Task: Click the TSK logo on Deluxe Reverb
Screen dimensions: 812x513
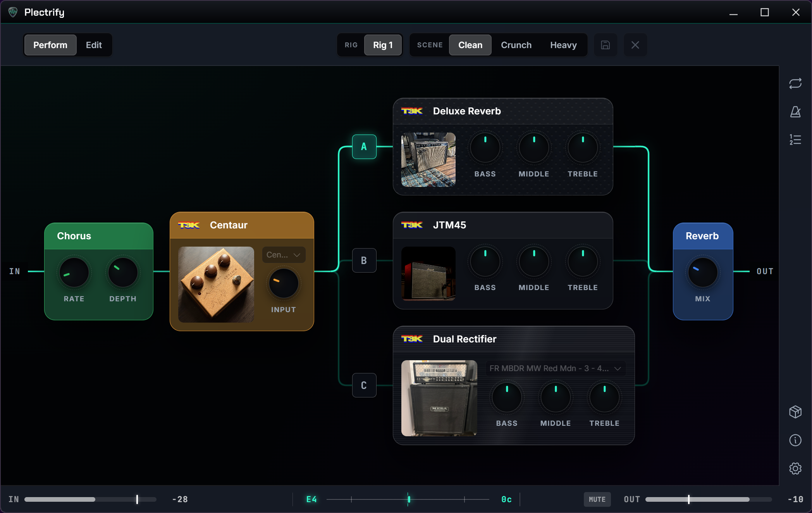Action: pos(412,111)
